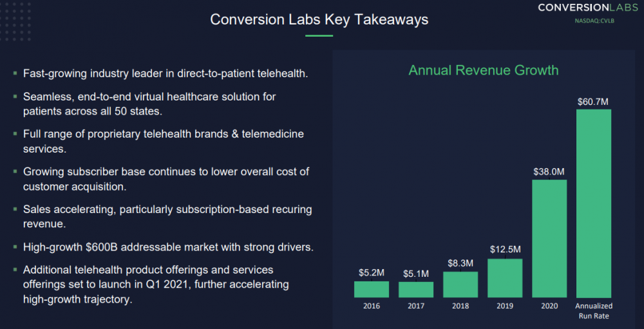644x329 pixels.
Task: Click the 2018 revenue bar
Action: (x=460, y=285)
